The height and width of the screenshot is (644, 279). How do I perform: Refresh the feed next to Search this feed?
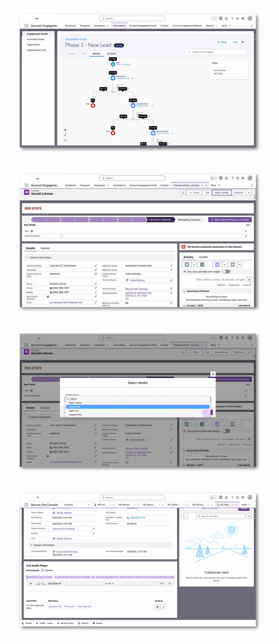click(x=249, y=516)
